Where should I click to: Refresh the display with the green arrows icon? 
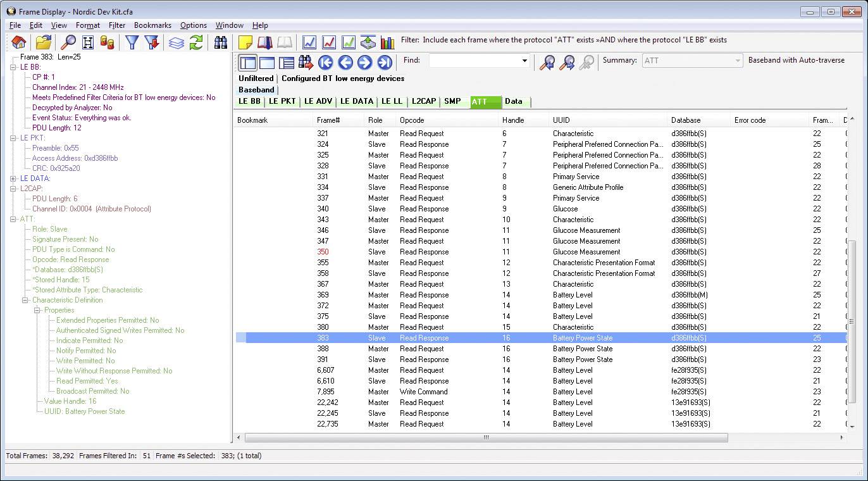(x=197, y=42)
